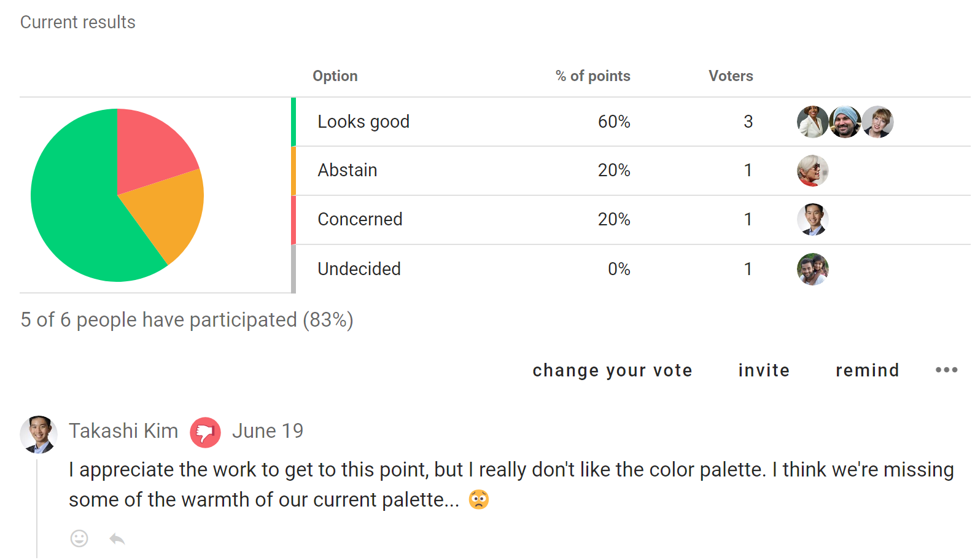The height and width of the screenshot is (560, 975).
Task: Click the first Looks good voter avatar
Action: click(812, 122)
